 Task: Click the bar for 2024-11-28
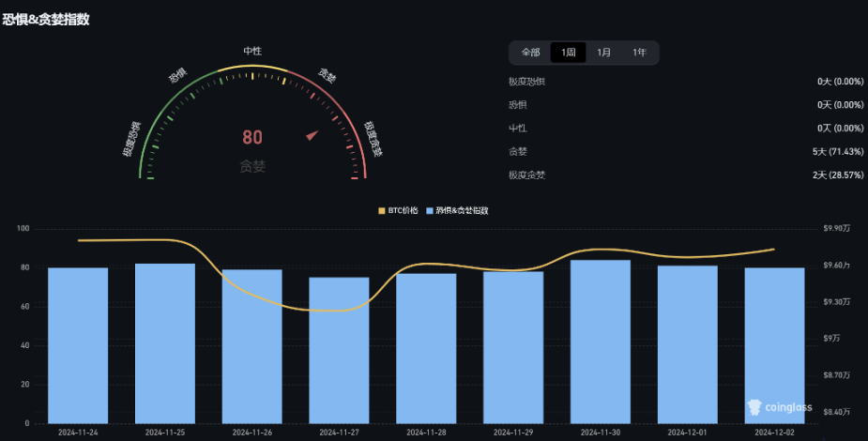pyautogui.click(x=426, y=349)
